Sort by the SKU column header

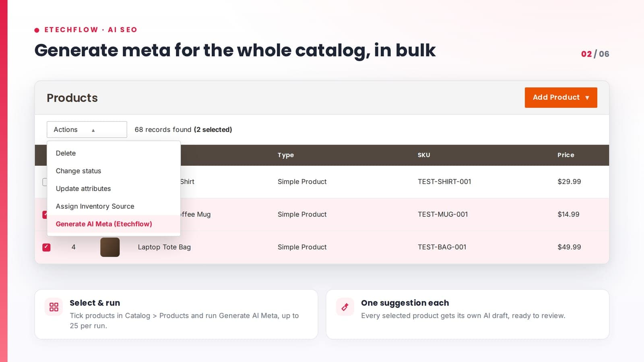(424, 155)
